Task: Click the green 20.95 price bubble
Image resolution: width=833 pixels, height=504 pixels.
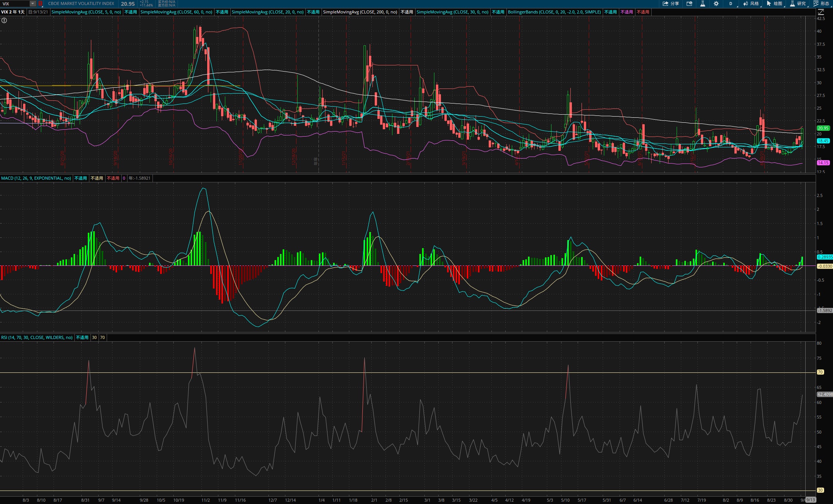Action: point(823,128)
